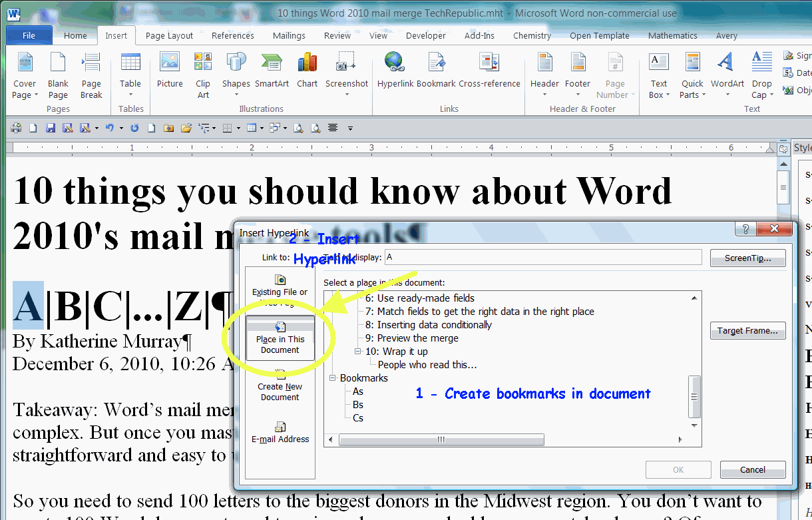Insert a Bookmark
The height and width of the screenshot is (520, 812).
click(x=436, y=75)
